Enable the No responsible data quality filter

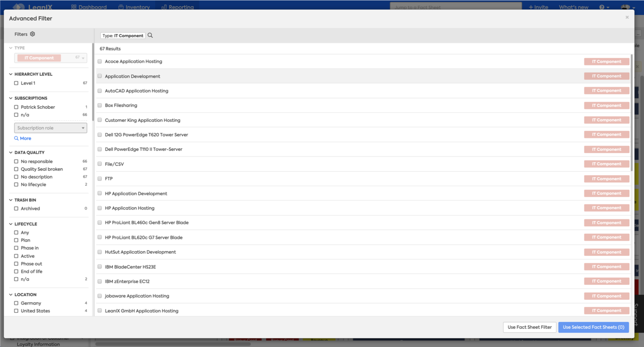click(16, 161)
